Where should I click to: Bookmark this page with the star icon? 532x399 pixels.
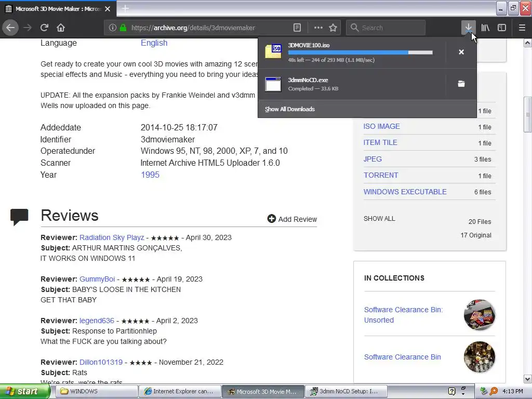(333, 28)
